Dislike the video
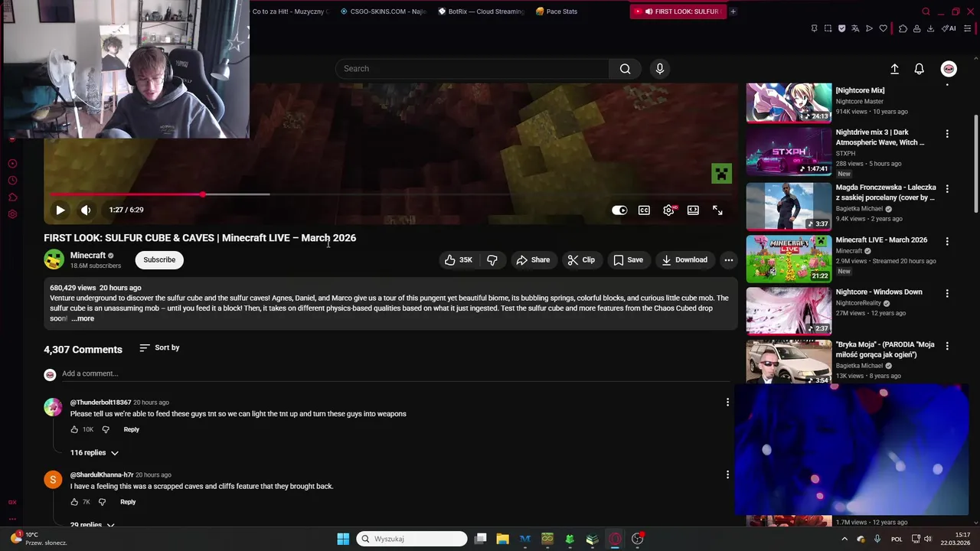 pos(492,260)
